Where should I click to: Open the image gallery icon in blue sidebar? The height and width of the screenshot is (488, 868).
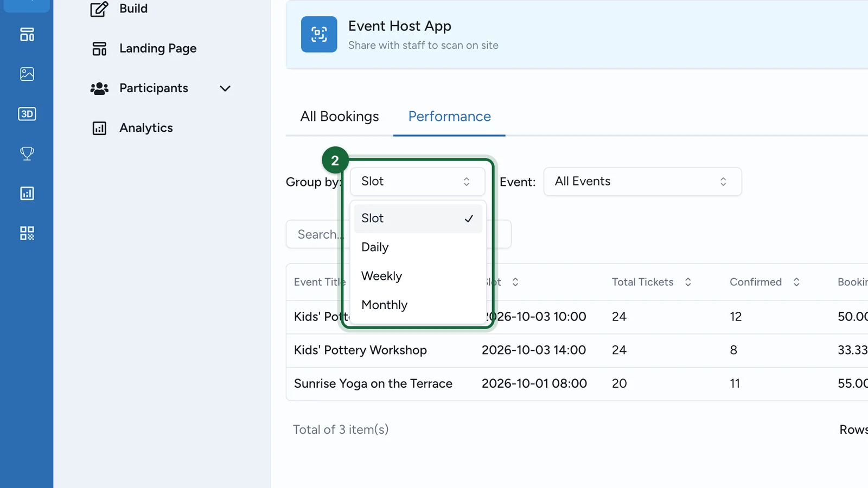coord(27,74)
